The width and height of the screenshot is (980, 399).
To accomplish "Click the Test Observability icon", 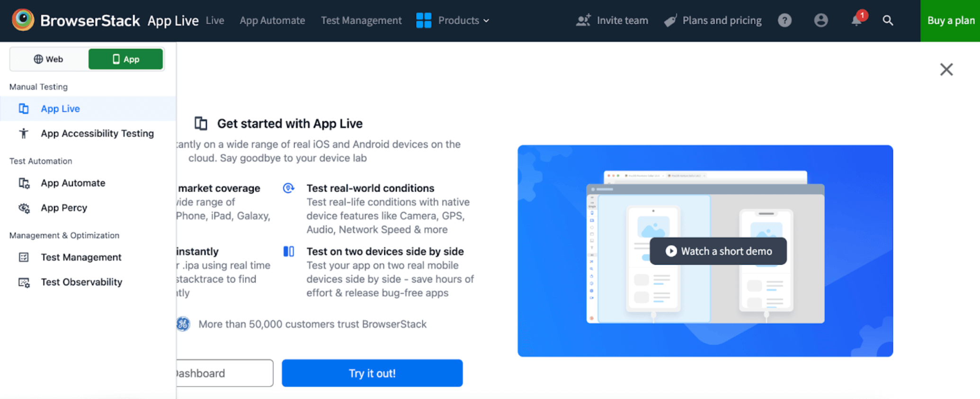I will pyautogui.click(x=24, y=282).
